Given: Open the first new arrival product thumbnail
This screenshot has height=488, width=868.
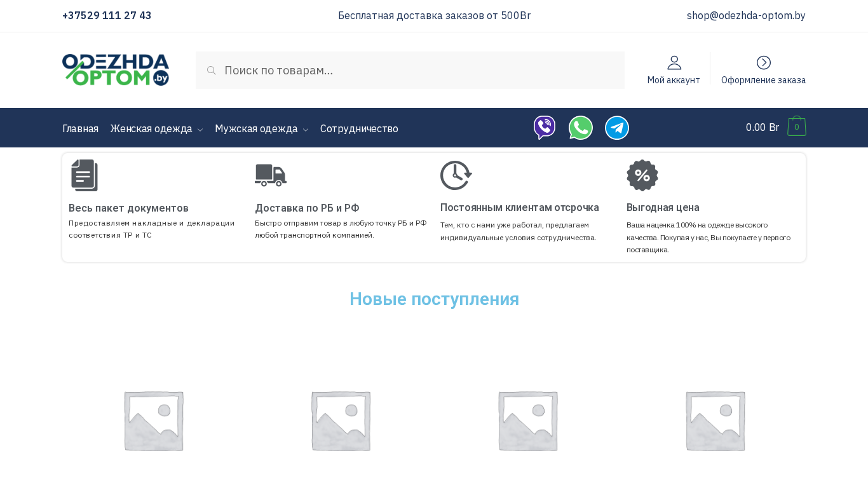Looking at the screenshot, I should coord(154,421).
